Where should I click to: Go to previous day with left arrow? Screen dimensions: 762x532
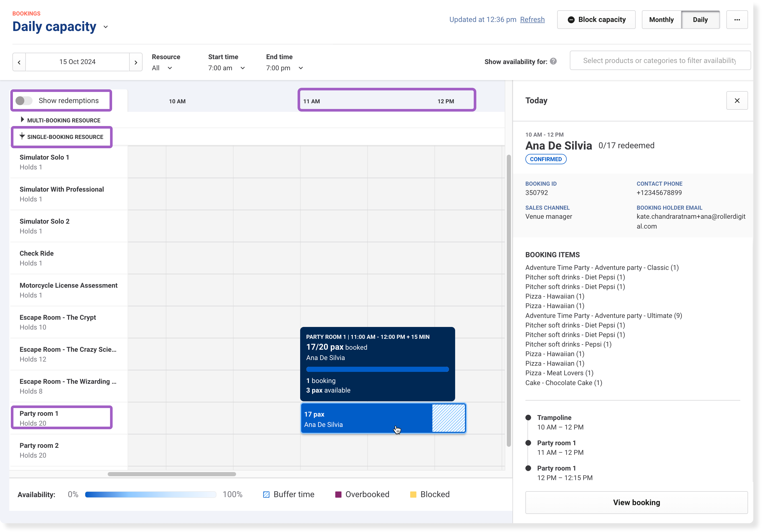pos(19,62)
